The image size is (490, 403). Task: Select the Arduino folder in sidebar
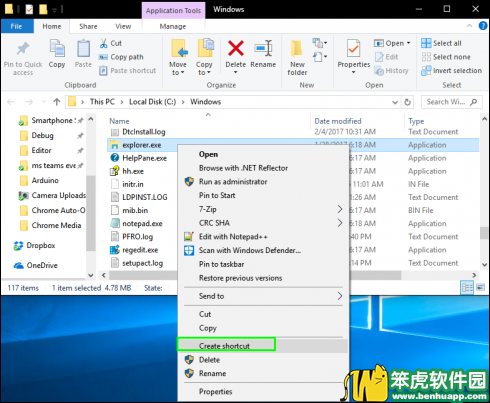[45, 180]
